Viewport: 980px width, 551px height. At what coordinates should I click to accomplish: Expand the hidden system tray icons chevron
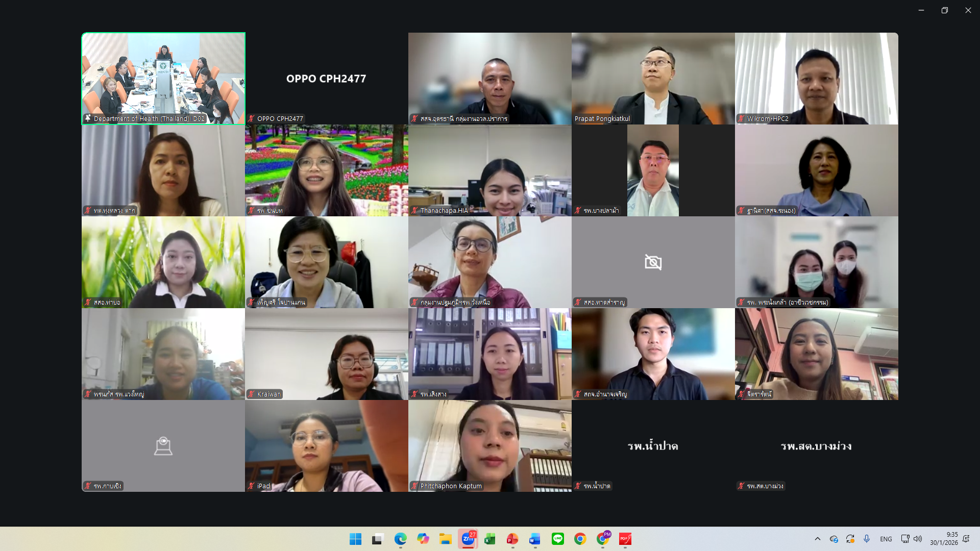click(818, 539)
